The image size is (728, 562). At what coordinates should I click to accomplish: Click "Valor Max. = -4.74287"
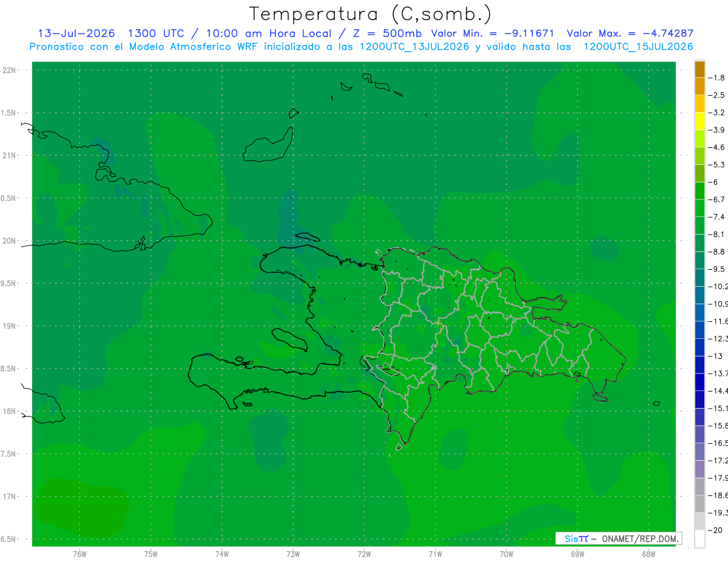click(x=630, y=33)
